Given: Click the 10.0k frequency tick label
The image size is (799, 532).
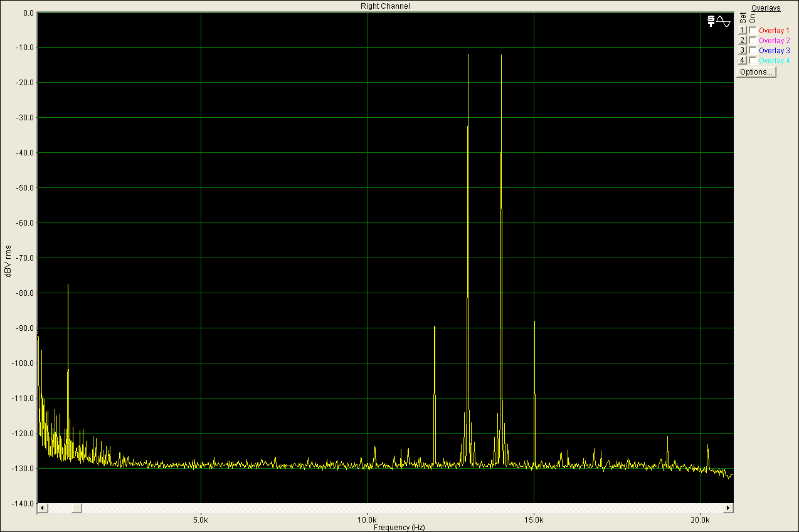Looking at the screenshot, I should 367,520.
